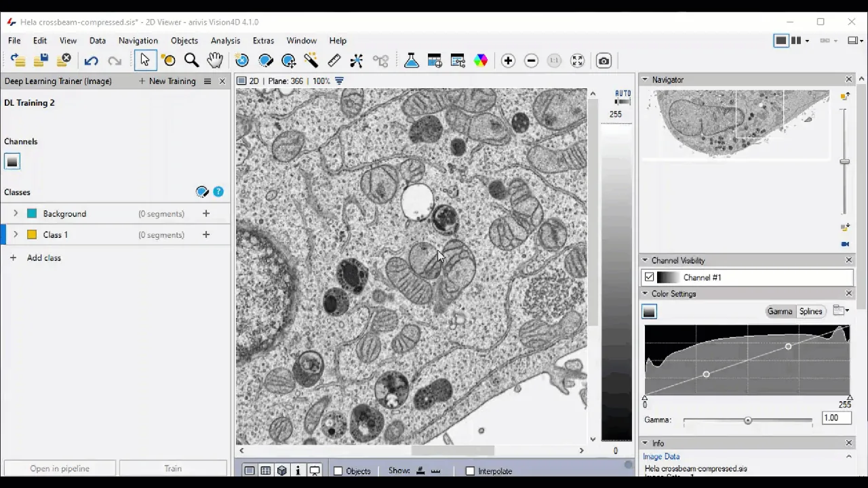
Task: Click the RGB color wheel icon
Action: [x=481, y=61]
